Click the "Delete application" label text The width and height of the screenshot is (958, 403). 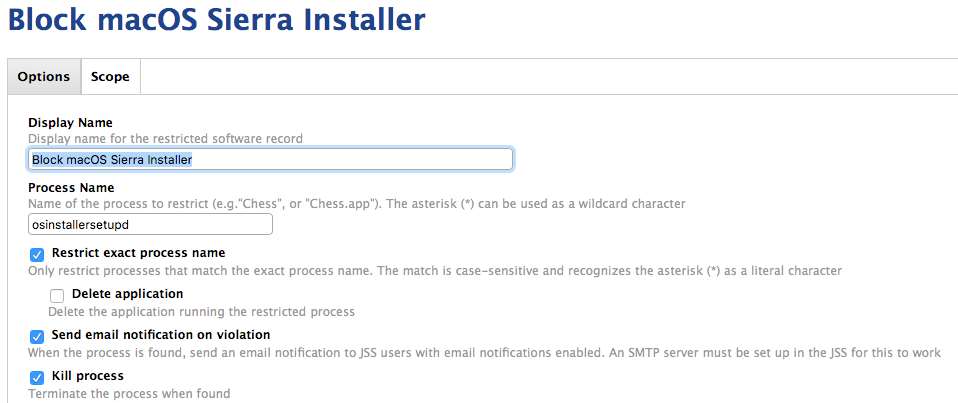click(x=128, y=294)
